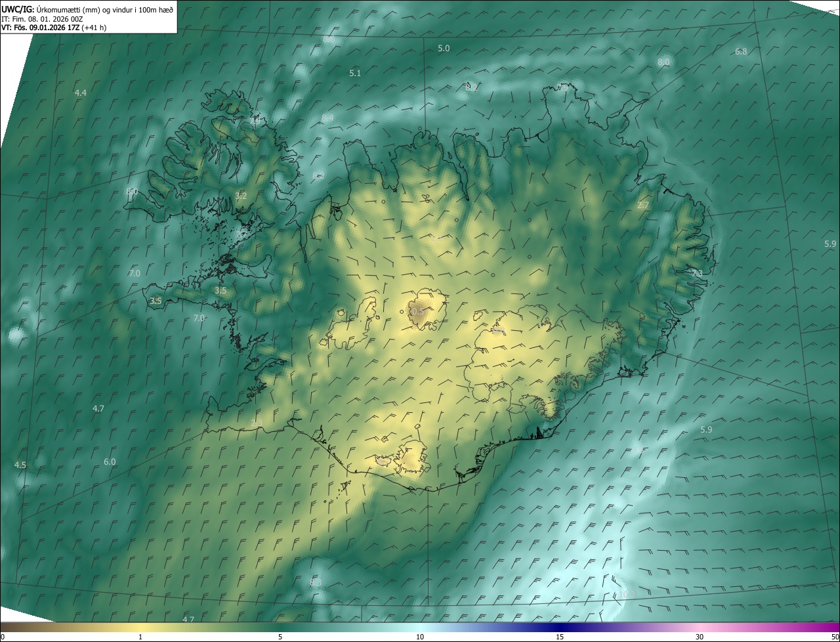Click the 4.5 value label on the map
Screen dimensions: 840x642
click(x=20, y=465)
